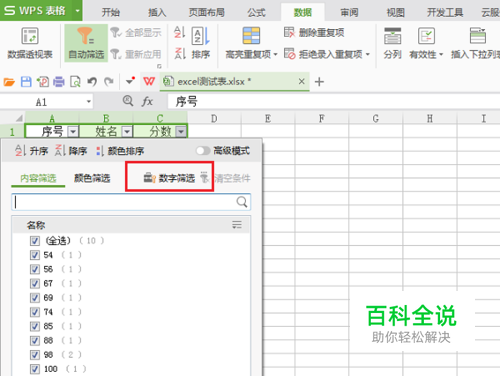The height and width of the screenshot is (376, 500).
Task: Uncheck the 67 value checkbox
Action: 35,284
